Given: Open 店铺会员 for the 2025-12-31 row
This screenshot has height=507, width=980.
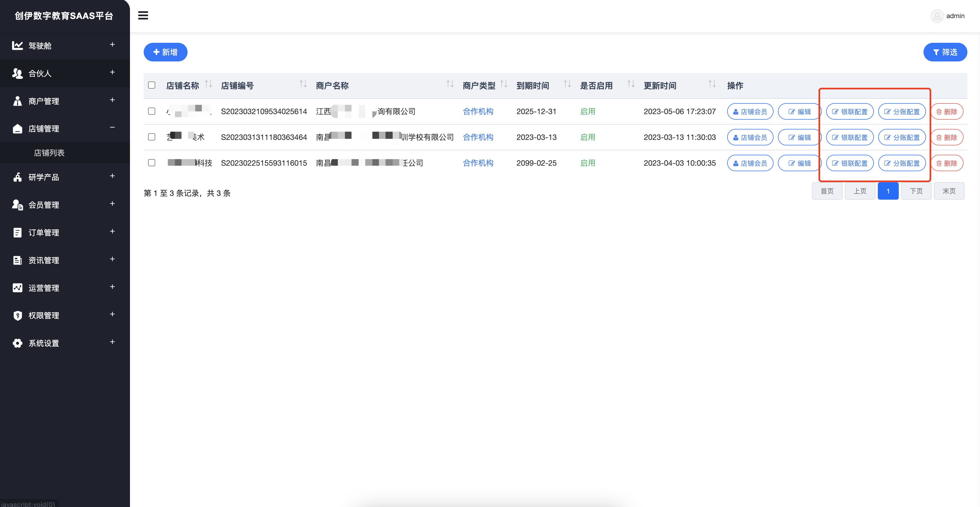Looking at the screenshot, I should pos(750,112).
